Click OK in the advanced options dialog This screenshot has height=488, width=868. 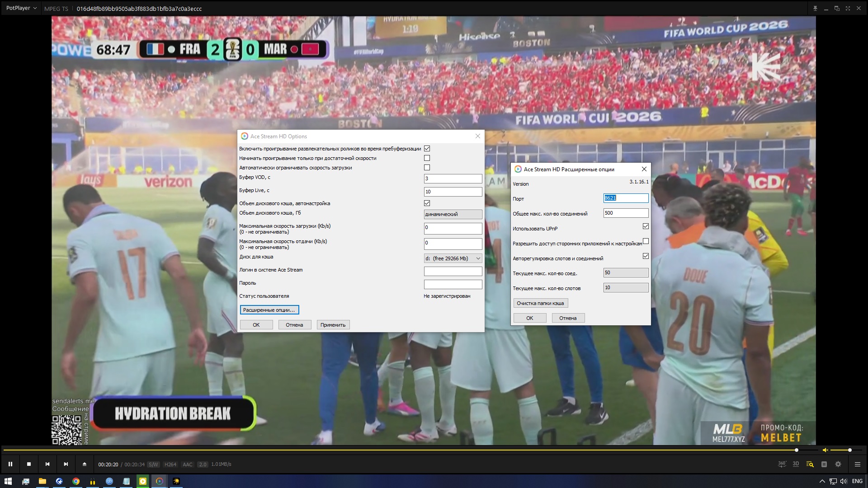530,318
